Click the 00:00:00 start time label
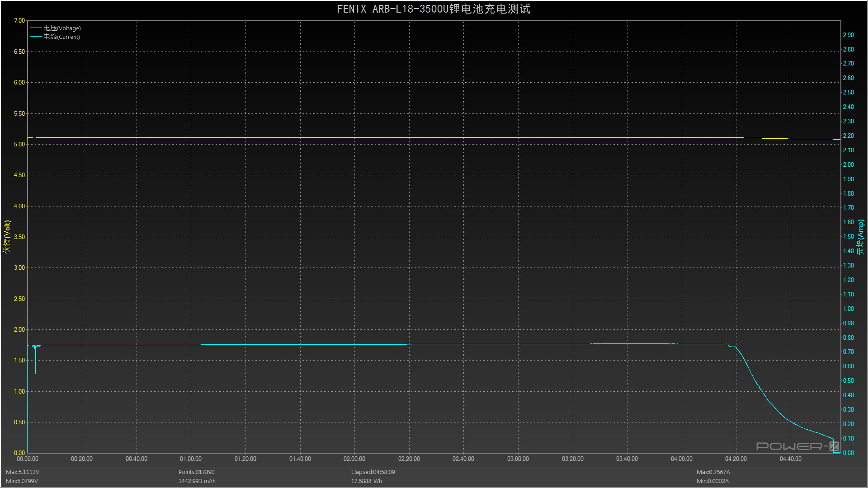 (28, 459)
